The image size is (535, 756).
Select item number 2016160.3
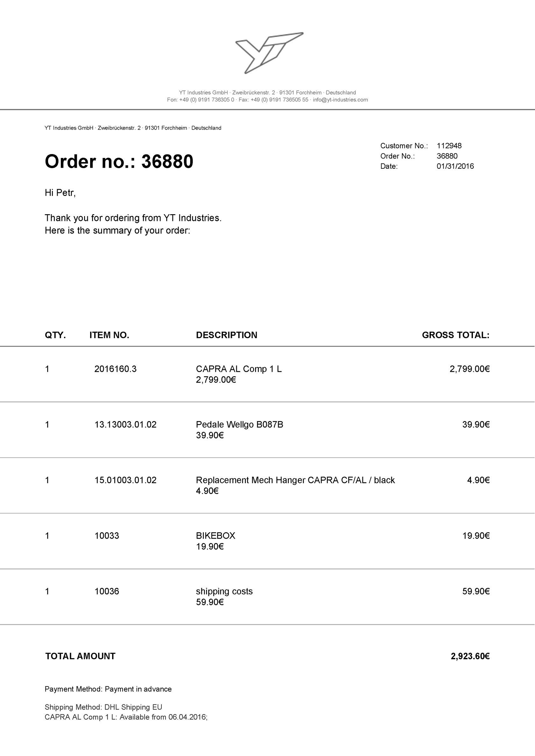115,369
